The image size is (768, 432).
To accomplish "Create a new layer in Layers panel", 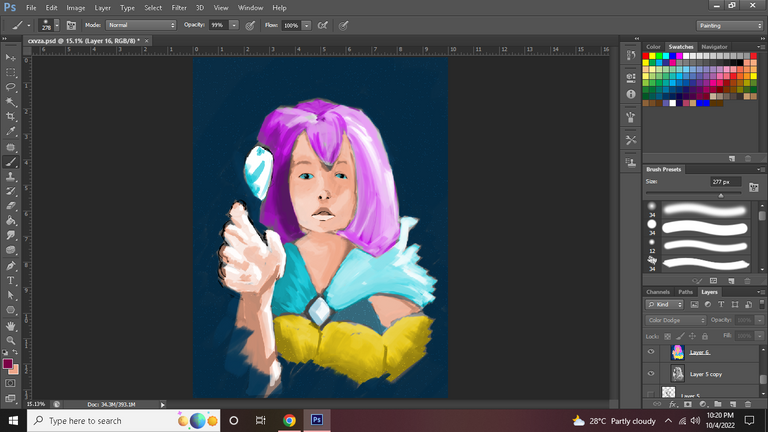I will 733,404.
